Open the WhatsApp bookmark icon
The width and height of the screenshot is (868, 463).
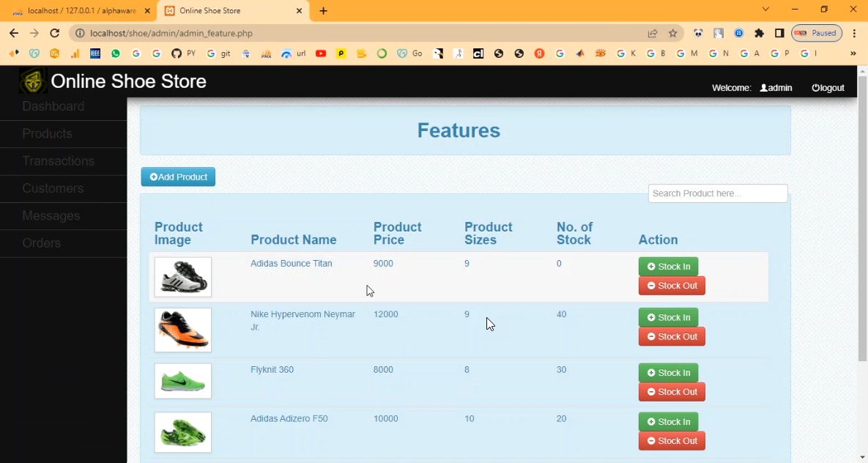click(116, 53)
